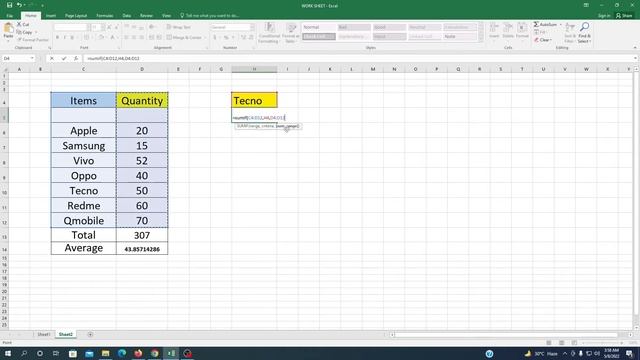Click inside the formula bar
This screenshot has height=360, width=640.
tap(358, 58)
